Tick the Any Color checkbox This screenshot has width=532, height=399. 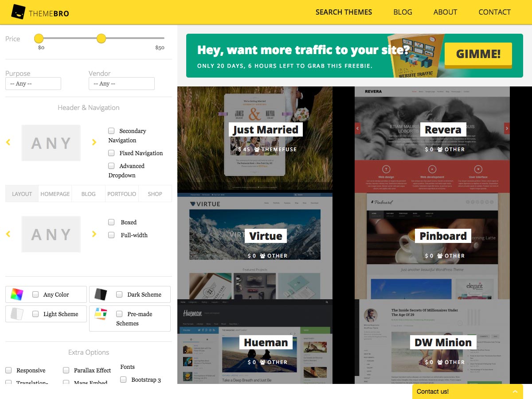tap(35, 294)
